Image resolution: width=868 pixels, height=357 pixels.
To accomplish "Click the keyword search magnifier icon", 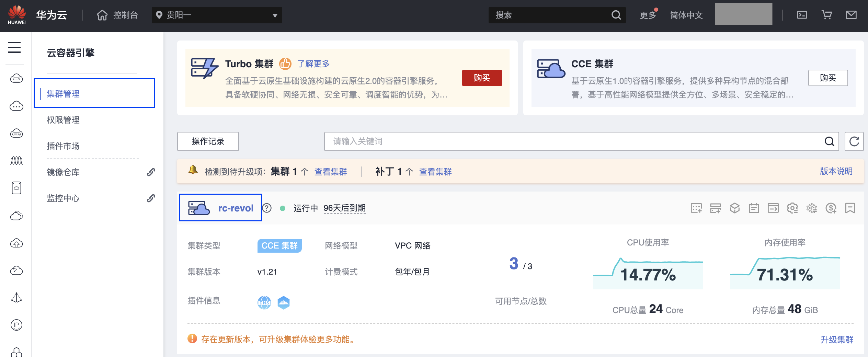I will pos(829,141).
